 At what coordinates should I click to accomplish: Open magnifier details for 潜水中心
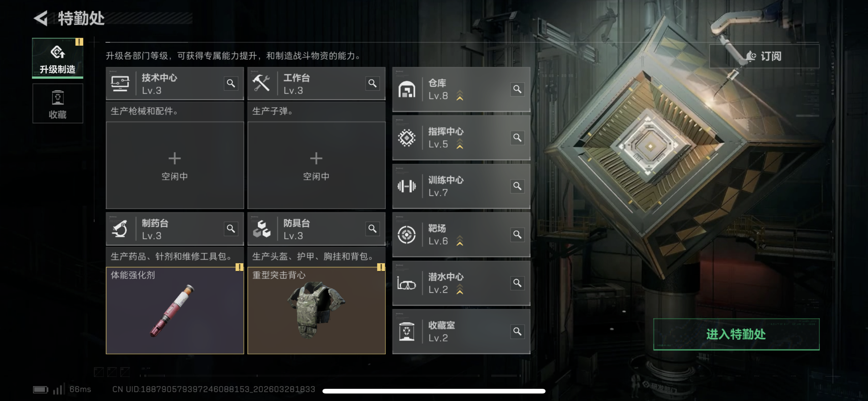click(517, 283)
